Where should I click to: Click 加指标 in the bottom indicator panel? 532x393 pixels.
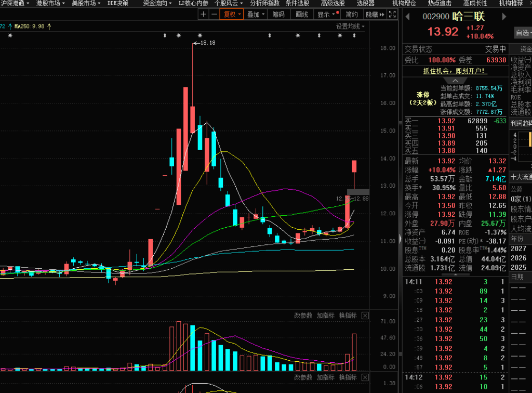click(x=325, y=377)
